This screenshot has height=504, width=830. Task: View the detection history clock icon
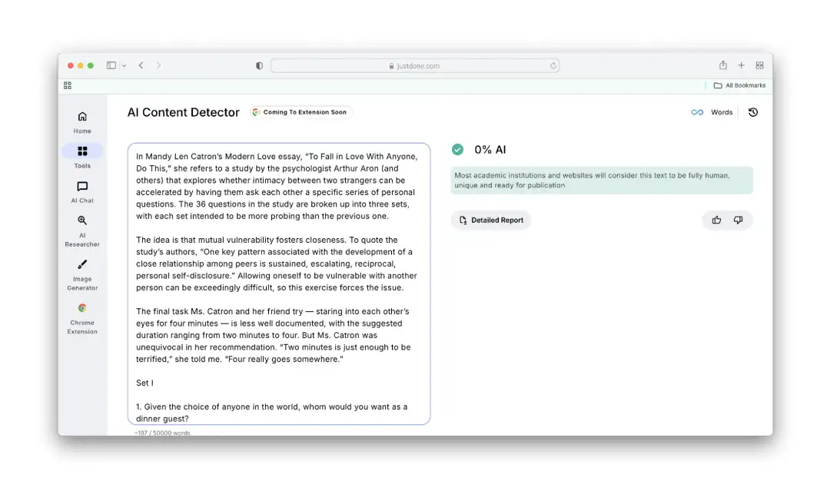752,112
